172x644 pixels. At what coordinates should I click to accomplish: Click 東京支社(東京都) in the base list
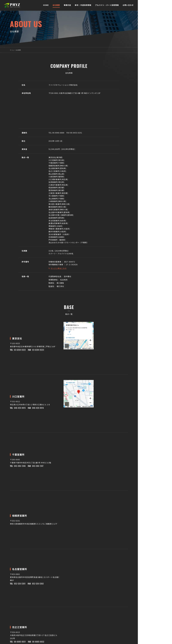click(x=56, y=157)
